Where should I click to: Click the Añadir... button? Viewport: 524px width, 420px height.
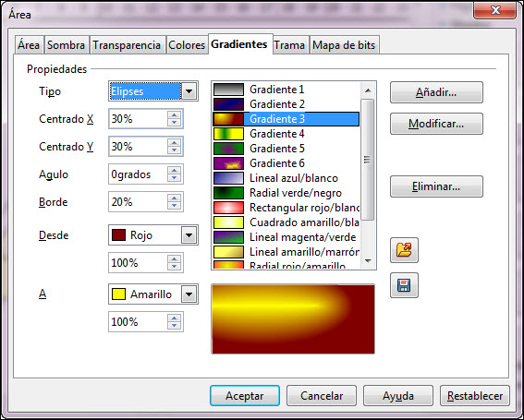[436, 92]
